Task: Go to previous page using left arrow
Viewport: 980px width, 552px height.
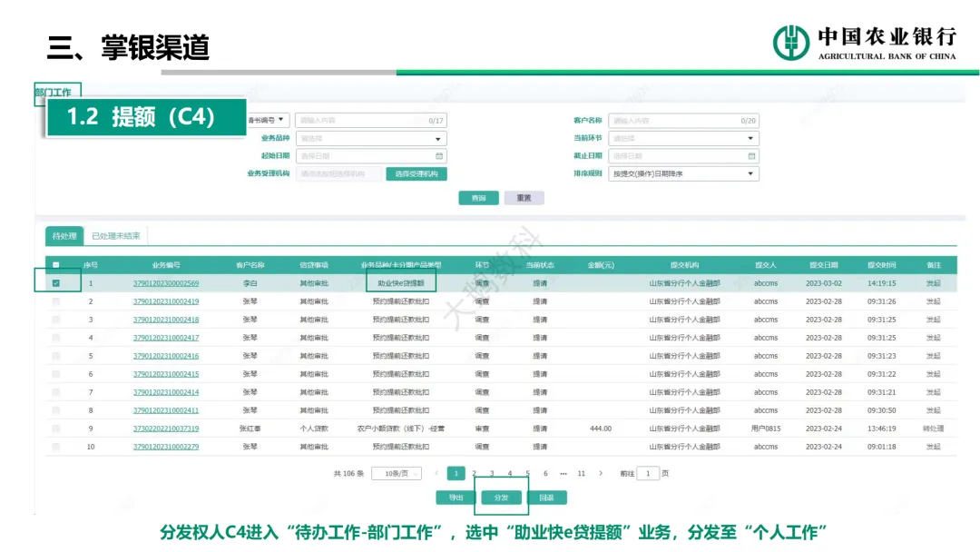Action: coord(436,473)
